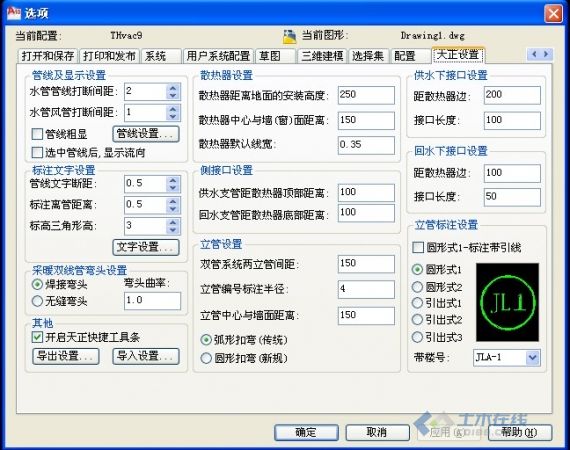Click the 管线设置... button
Image resolution: width=570 pixels, height=450 pixels.
pos(146,134)
